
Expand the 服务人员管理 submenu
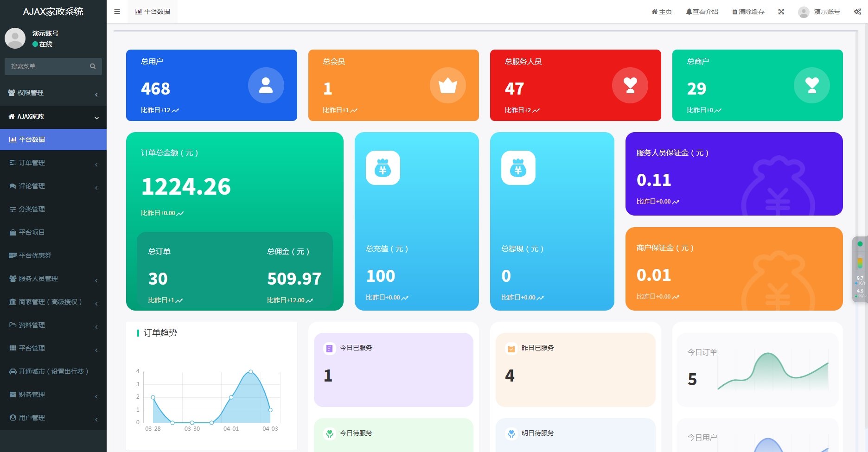click(53, 279)
